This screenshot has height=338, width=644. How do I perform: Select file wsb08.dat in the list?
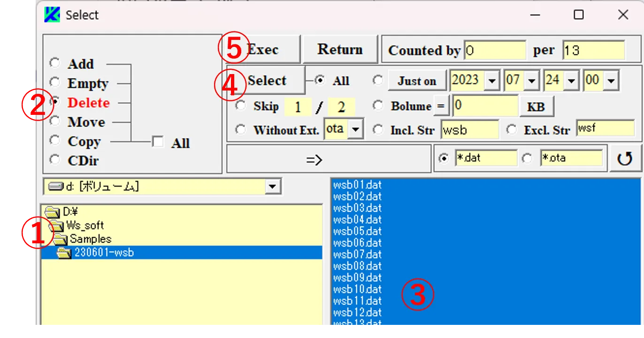point(485,266)
